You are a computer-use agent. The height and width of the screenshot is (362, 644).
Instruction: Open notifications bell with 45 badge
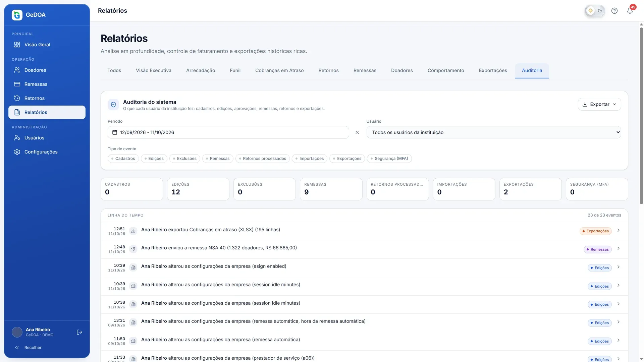pyautogui.click(x=630, y=11)
